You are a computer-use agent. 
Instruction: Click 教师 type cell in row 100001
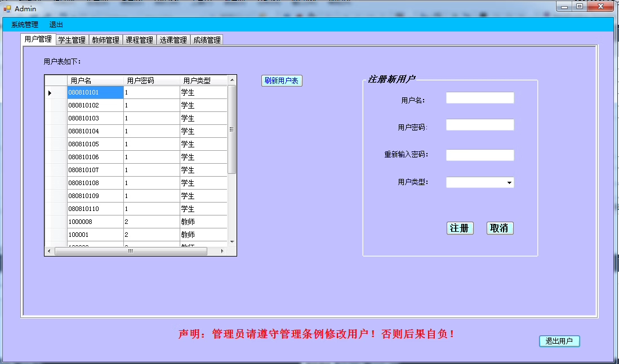pos(204,235)
